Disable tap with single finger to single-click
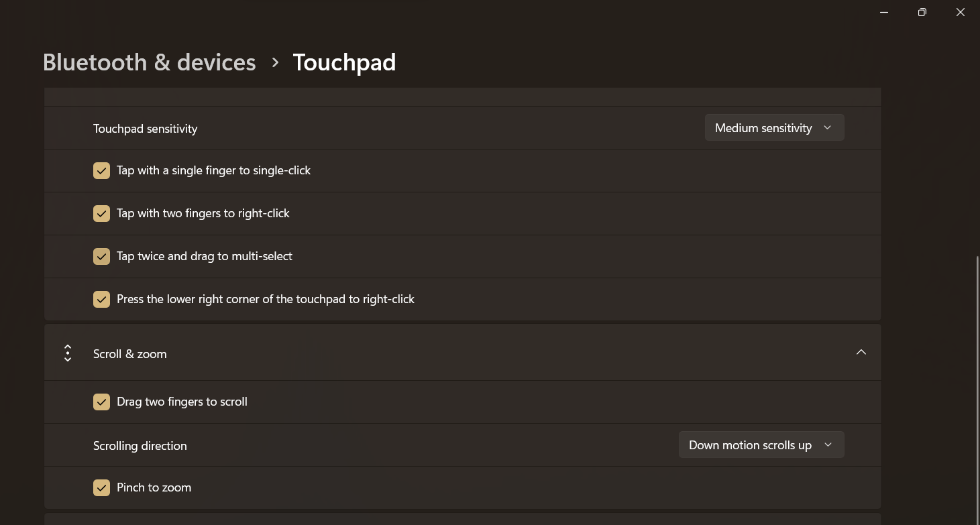This screenshot has height=525, width=980. tap(101, 170)
